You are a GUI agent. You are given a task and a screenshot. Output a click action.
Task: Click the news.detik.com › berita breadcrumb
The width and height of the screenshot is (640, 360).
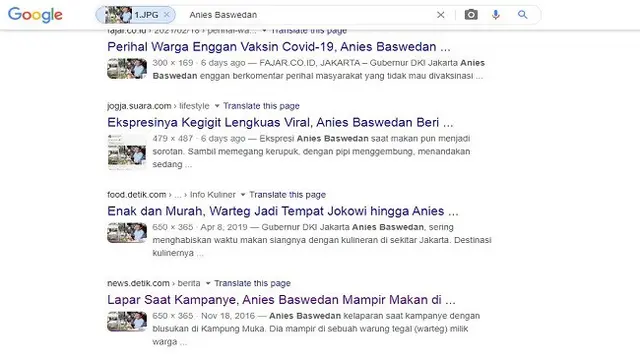(153, 283)
